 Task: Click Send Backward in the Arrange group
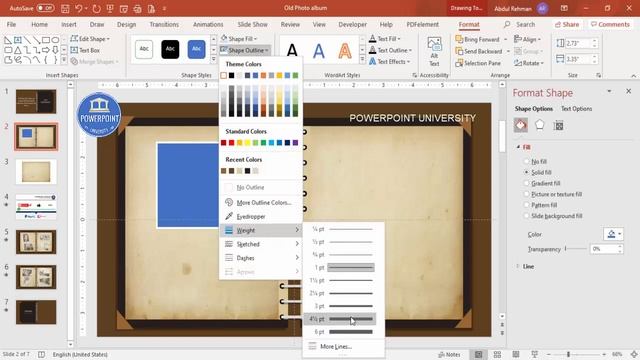[x=479, y=51]
